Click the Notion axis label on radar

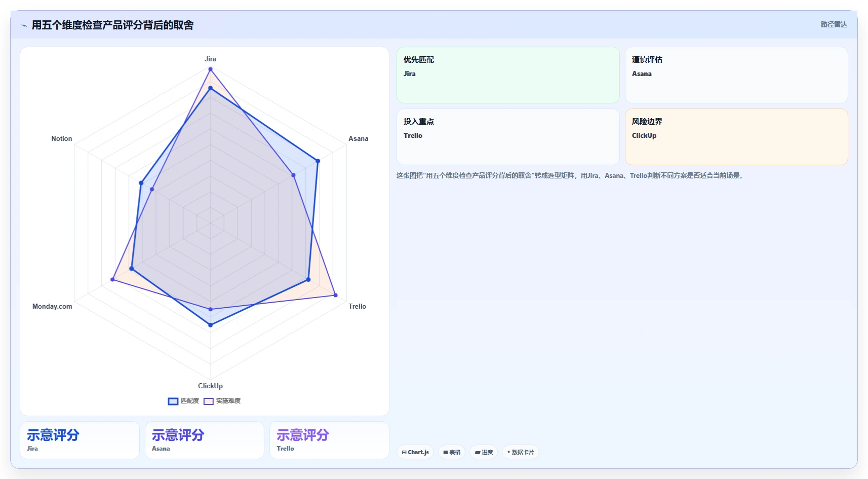coord(62,138)
